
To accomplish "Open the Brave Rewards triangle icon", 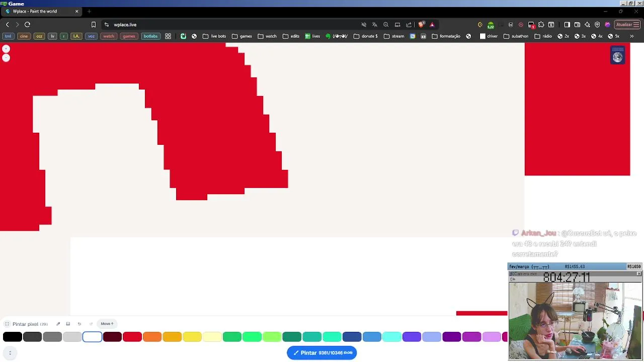I will (432, 25).
